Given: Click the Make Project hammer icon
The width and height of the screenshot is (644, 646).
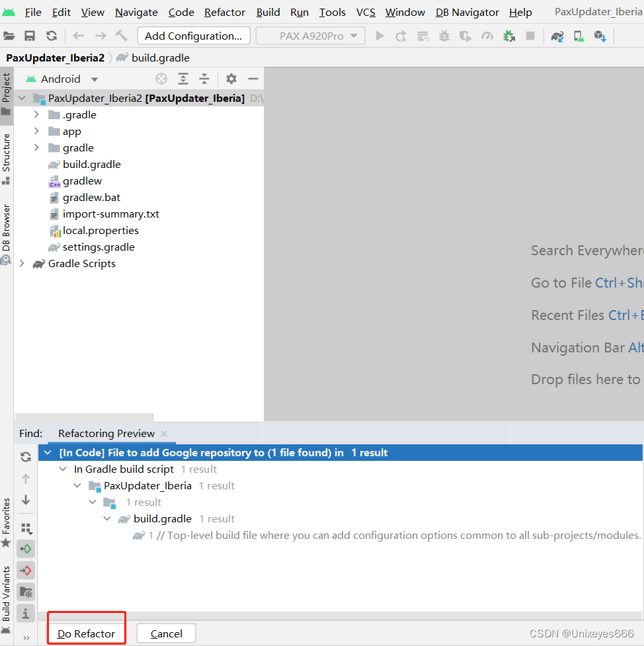Looking at the screenshot, I should pos(121,36).
